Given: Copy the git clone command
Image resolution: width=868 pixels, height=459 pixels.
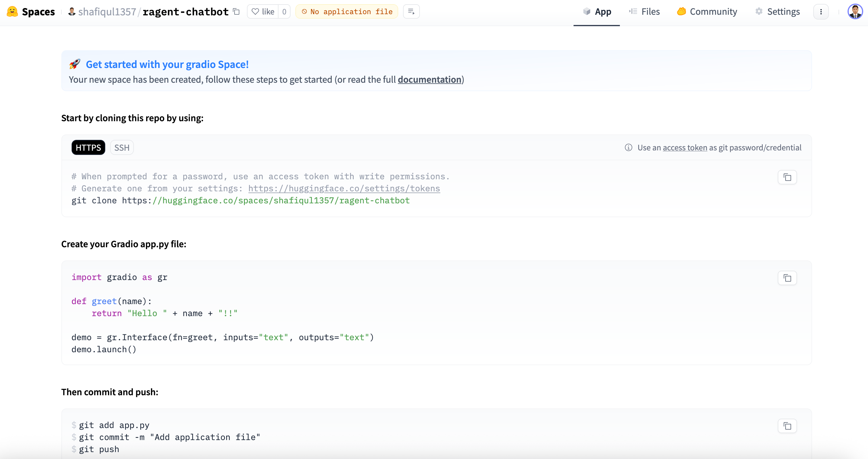Looking at the screenshot, I should [787, 177].
